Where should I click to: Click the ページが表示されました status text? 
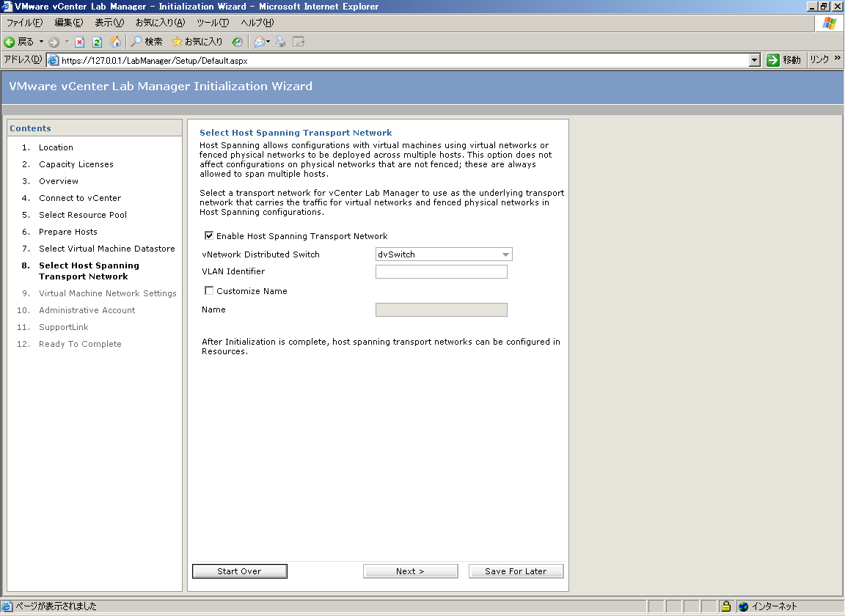point(56,606)
